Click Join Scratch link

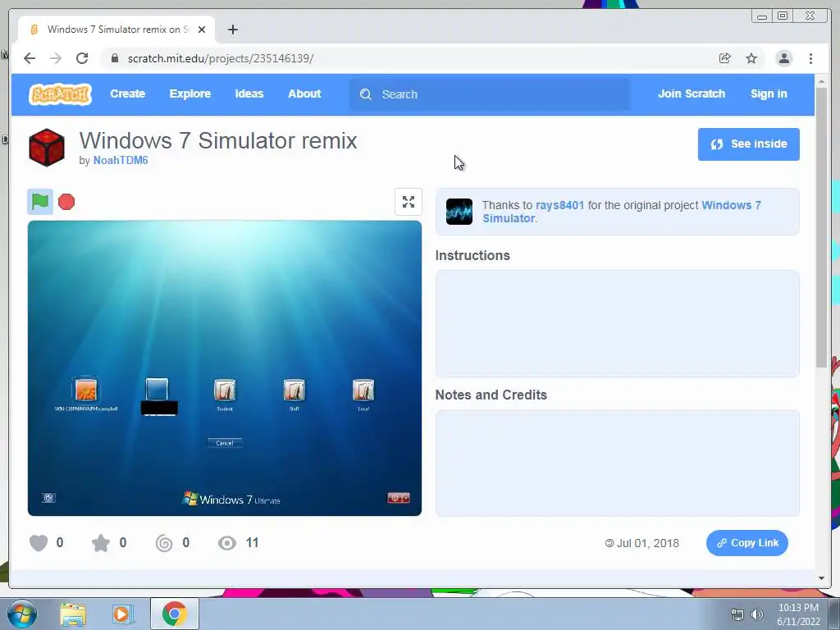pyautogui.click(x=691, y=94)
